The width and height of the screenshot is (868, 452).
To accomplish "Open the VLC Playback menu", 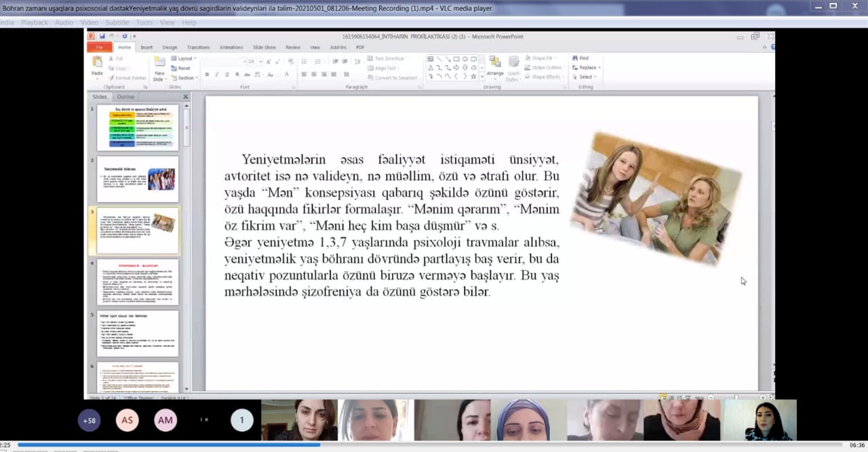I will coord(35,22).
